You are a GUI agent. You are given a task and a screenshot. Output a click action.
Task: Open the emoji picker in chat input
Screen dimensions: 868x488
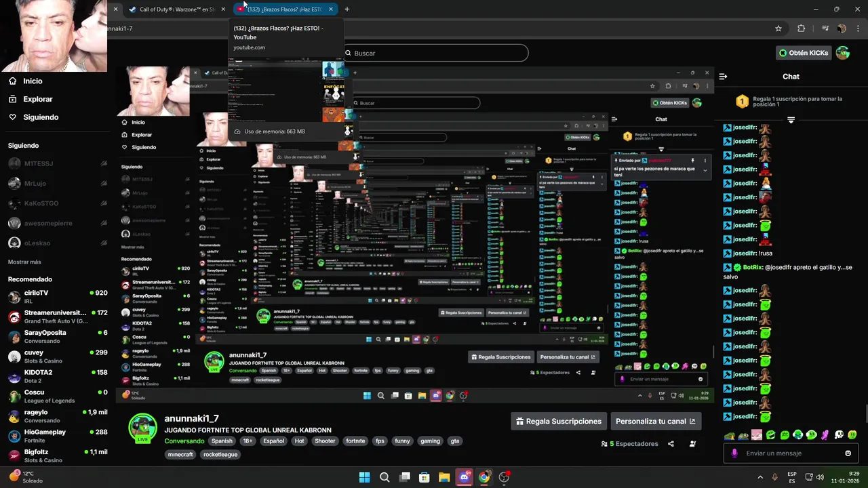[848, 453]
